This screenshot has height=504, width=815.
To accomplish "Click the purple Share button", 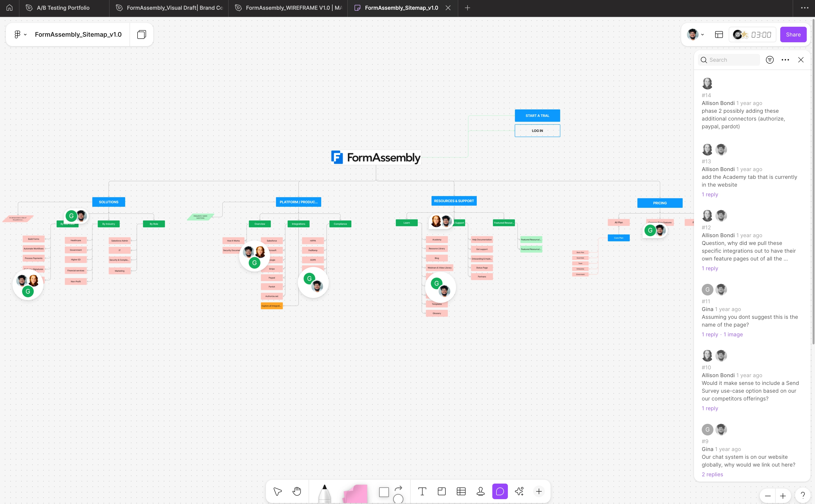I will [x=793, y=34].
